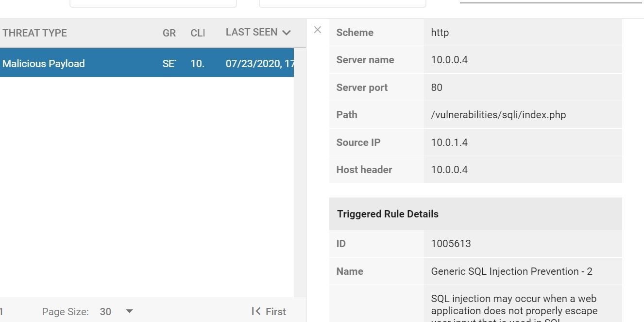644x322 pixels.
Task: Click triggered rule ID 1005613
Action: click(451, 243)
